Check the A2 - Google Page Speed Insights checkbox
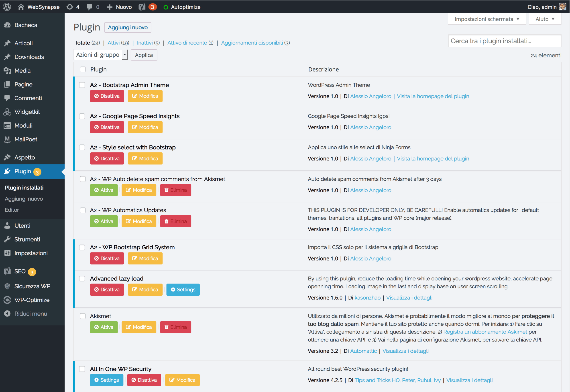The image size is (570, 392). 82,116
